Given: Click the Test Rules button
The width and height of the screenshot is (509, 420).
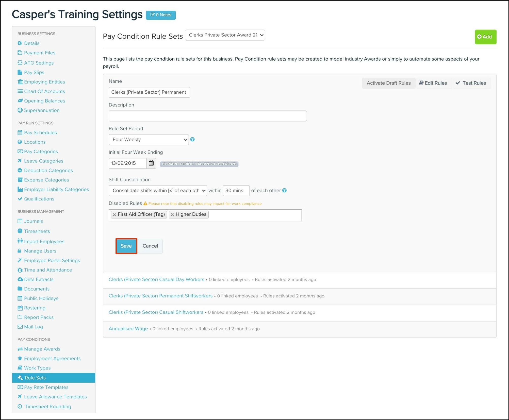Looking at the screenshot, I should point(471,83).
